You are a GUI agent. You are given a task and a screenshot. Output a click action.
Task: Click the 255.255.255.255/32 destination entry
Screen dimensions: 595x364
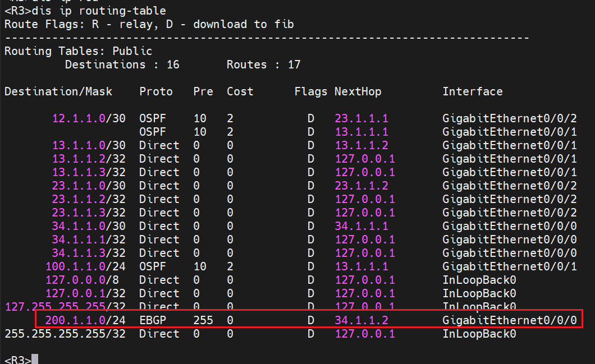[65, 334]
